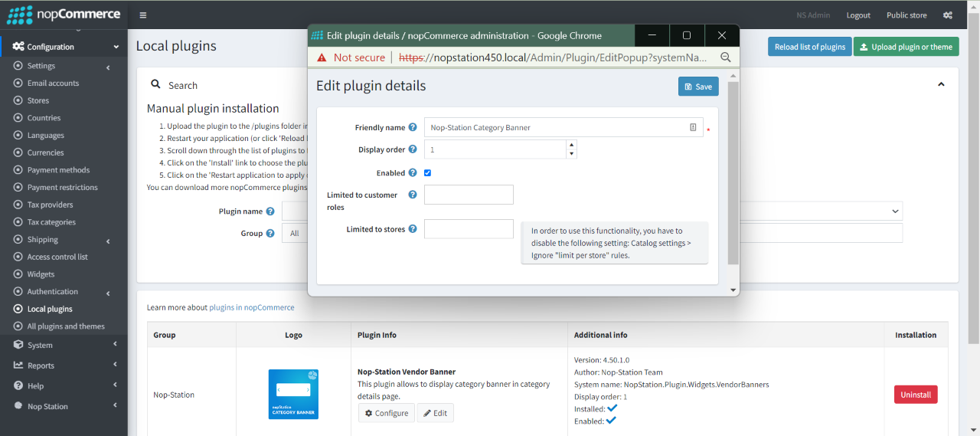
Task: Open Currencies in sidebar
Action: [x=45, y=152]
